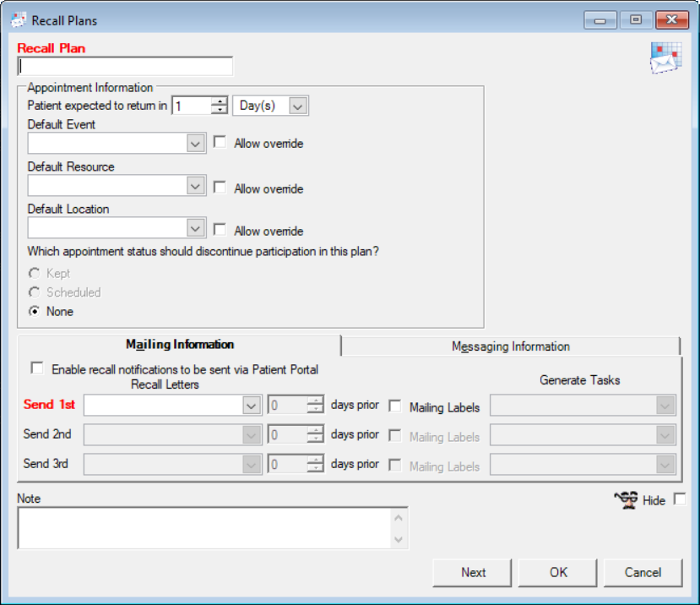Click the Cancel button
The image size is (700, 605).
(x=643, y=572)
